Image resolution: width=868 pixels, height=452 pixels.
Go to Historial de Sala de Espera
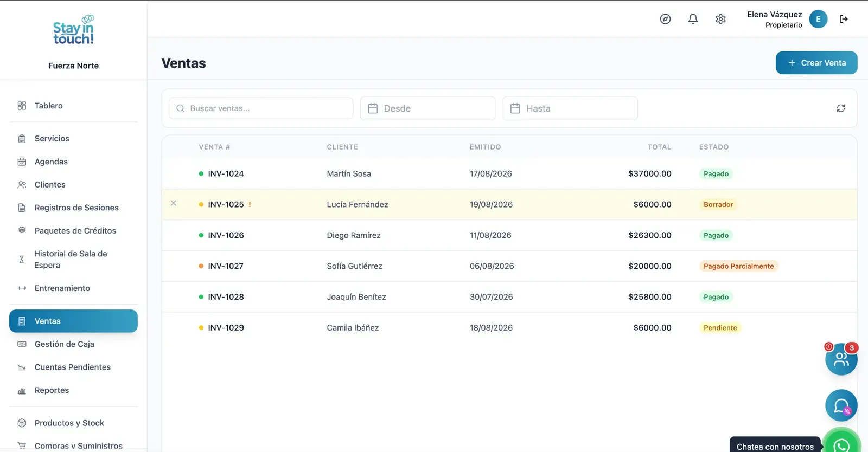tap(73, 260)
